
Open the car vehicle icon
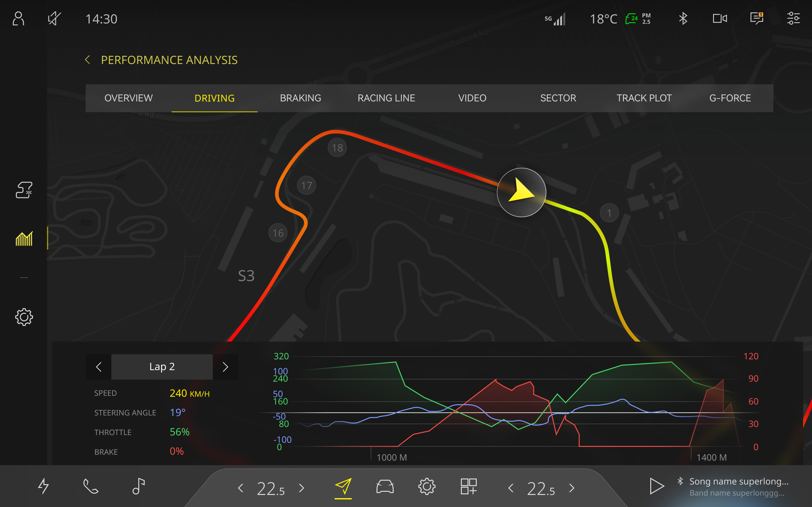coord(385,486)
